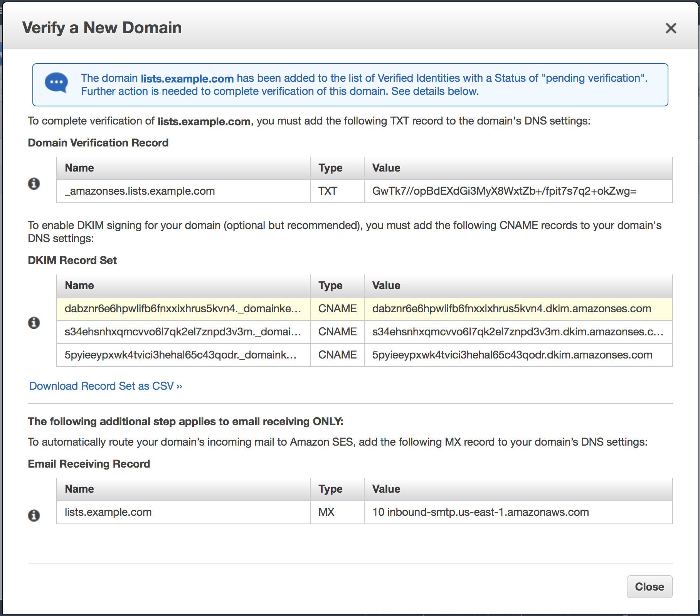Click the blue speech bubble notification icon
Screen dimensions: 700x616
[56, 82]
